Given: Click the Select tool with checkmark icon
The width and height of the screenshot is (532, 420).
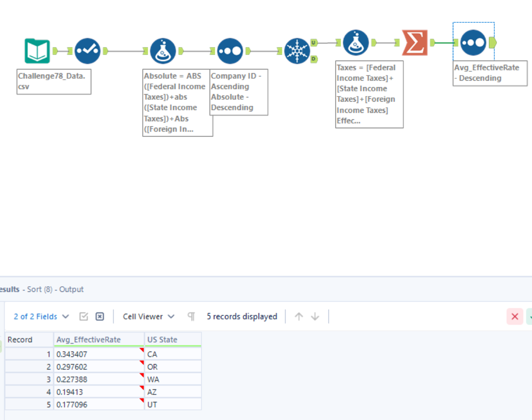Looking at the screenshot, I should pos(88,51).
